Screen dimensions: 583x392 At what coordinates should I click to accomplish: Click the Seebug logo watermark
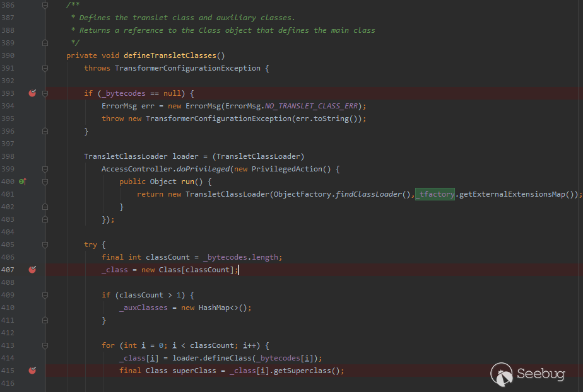pos(527,374)
